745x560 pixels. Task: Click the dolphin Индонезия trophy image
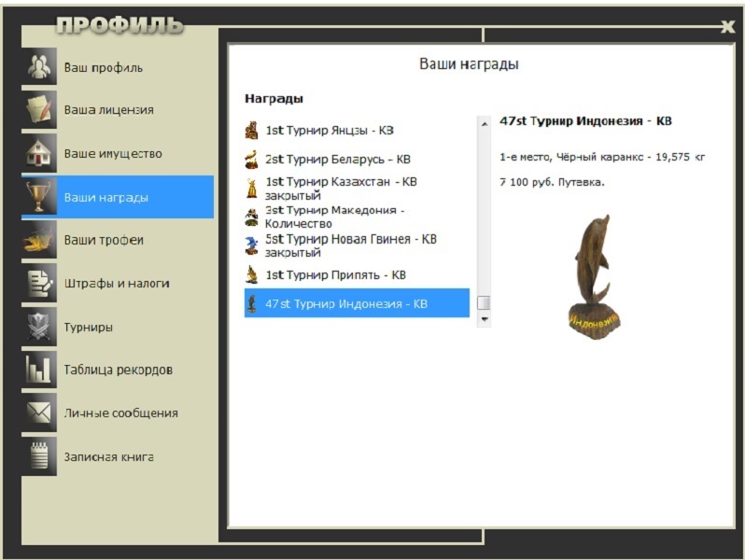click(x=595, y=277)
